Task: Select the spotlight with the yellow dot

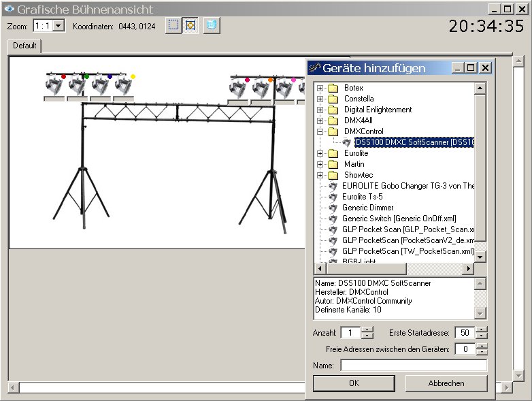Action: (x=123, y=85)
